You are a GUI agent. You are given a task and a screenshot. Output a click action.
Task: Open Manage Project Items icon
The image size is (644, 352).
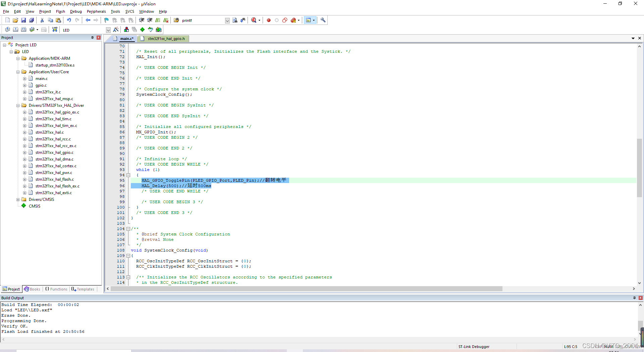coord(126,30)
